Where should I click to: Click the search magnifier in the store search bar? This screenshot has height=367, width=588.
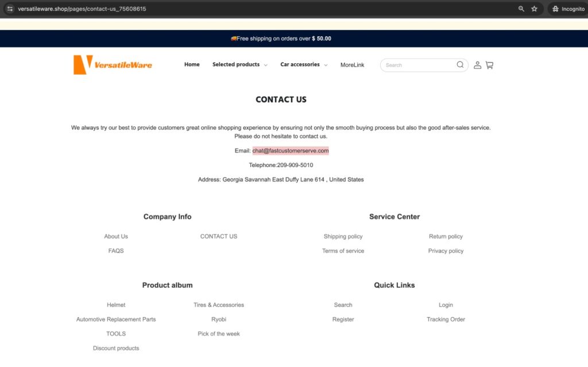point(460,65)
